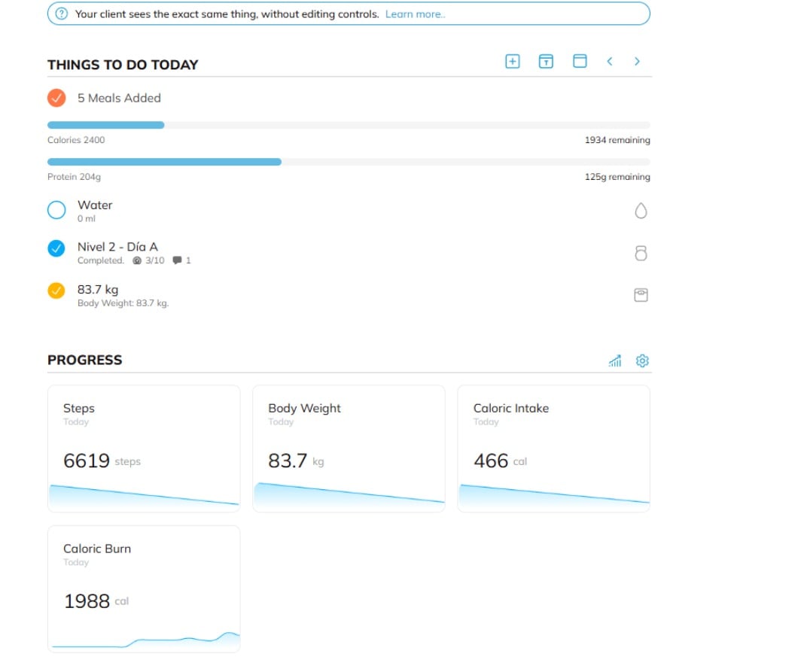This screenshot has height=672, width=798.
Task: Go to next day with right chevron
Action: point(637,62)
